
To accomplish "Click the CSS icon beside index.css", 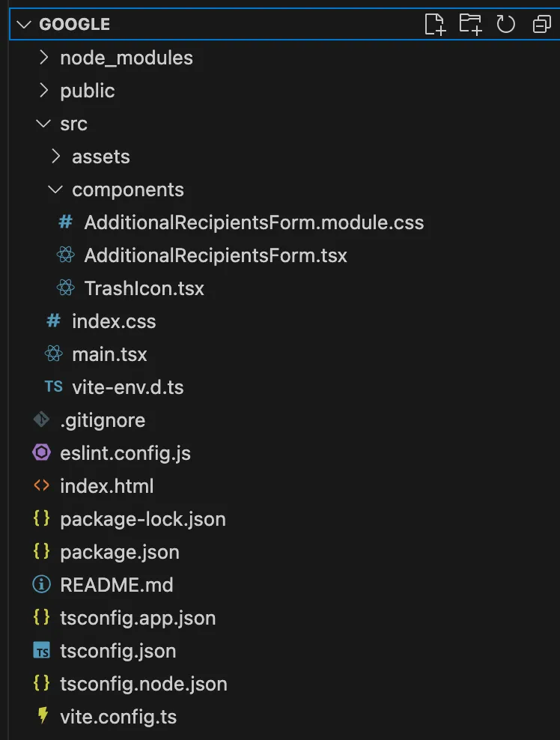I will click(53, 321).
